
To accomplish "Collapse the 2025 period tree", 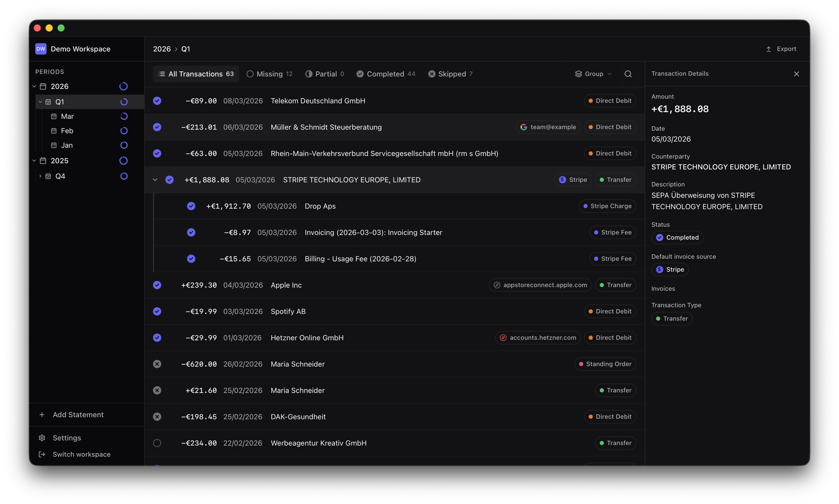I will click(34, 161).
